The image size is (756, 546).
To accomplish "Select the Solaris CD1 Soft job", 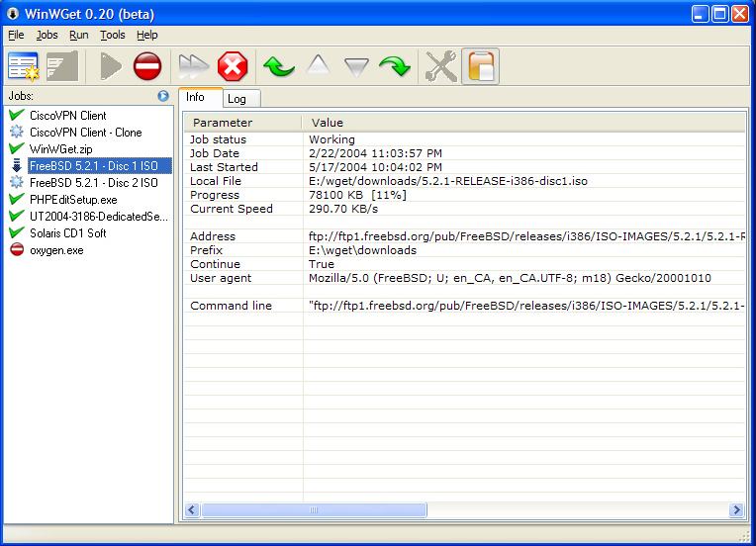I will pos(68,233).
